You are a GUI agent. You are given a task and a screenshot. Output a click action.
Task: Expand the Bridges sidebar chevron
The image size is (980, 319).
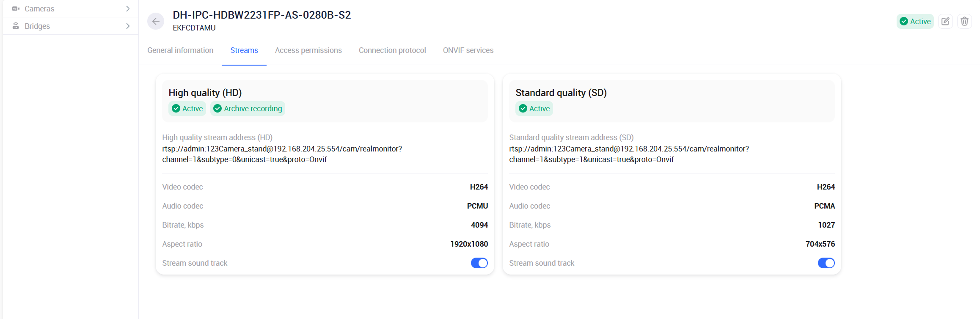(128, 26)
